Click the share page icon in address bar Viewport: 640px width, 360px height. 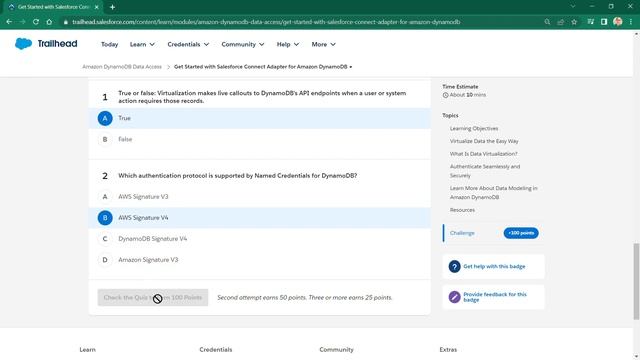560,22
